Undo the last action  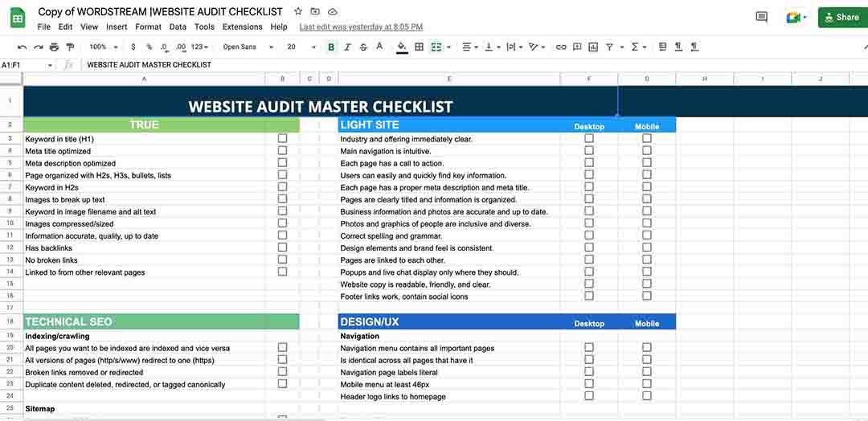pos(23,47)
